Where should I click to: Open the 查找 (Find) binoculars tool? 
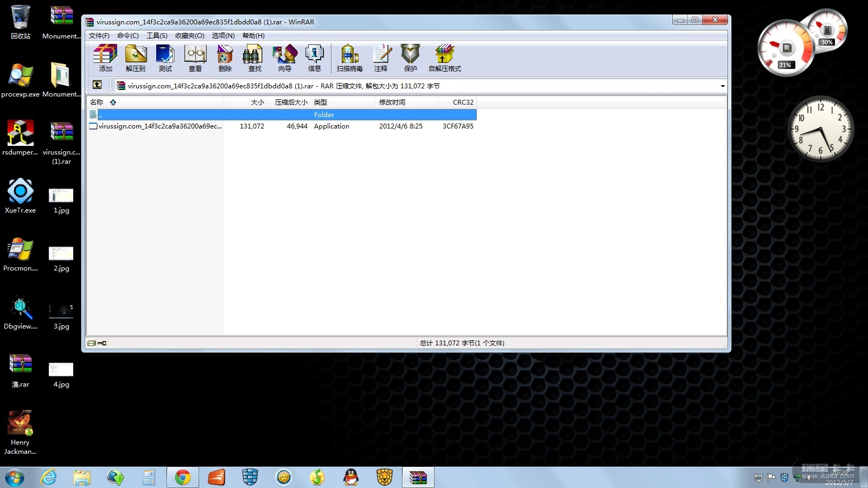(254, 58)
